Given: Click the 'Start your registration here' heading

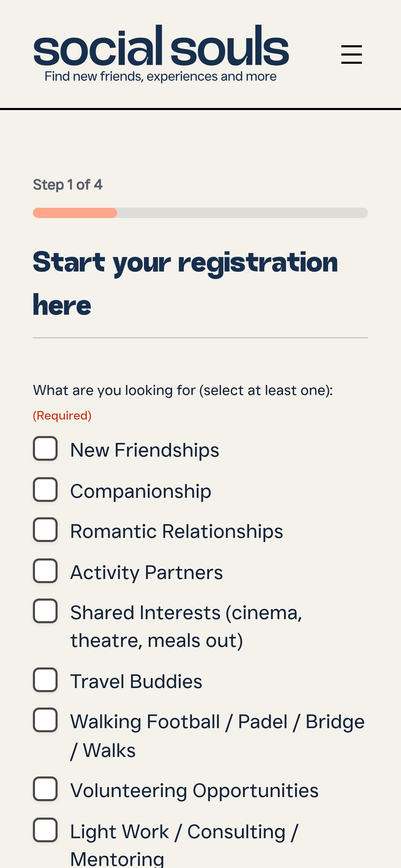Looking at the screenshot, I should [x=185, y=283].
